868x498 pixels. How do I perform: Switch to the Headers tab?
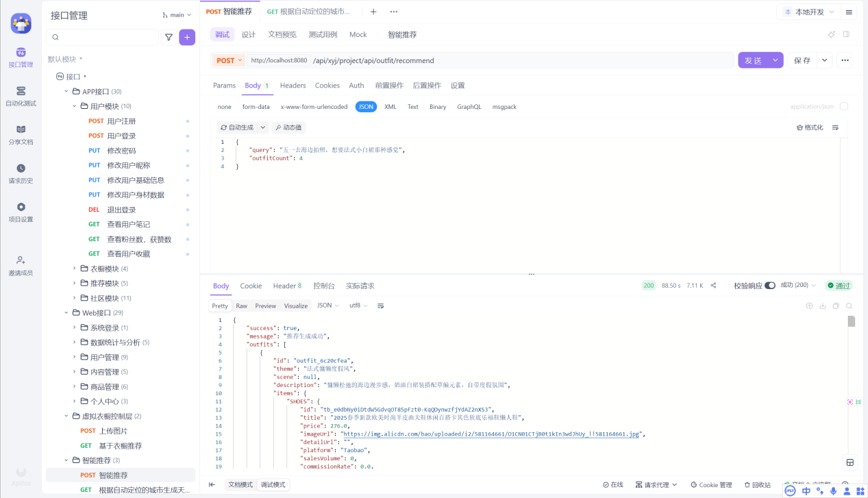(x=293, y=86)
